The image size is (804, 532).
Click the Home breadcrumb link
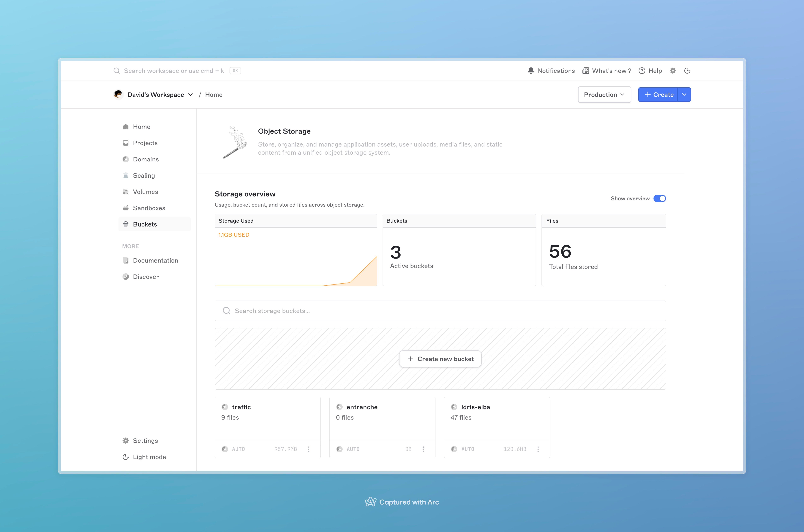tap(214, 95)
